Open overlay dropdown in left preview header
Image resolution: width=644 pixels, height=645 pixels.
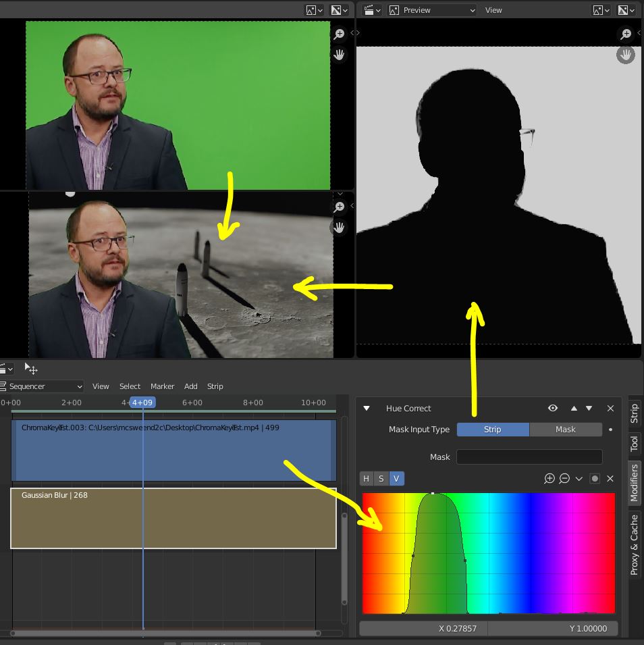tap(340, 10)
